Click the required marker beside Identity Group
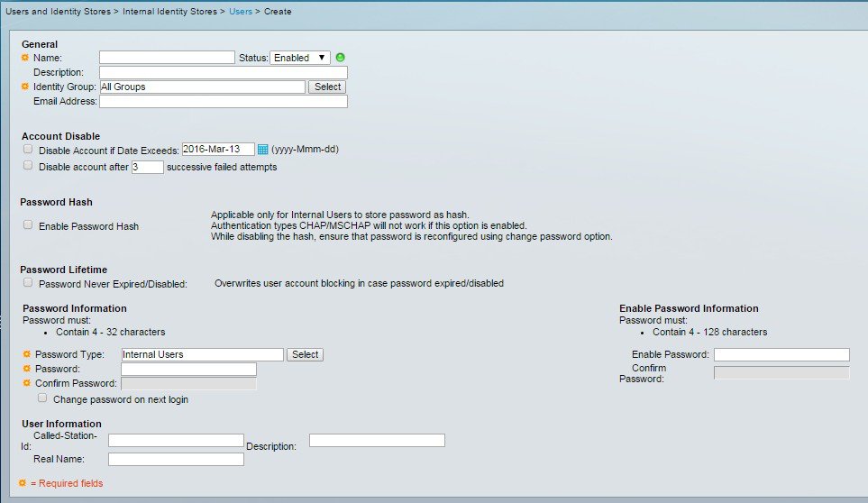Screen dimensions: 868x503 (25, 87)
